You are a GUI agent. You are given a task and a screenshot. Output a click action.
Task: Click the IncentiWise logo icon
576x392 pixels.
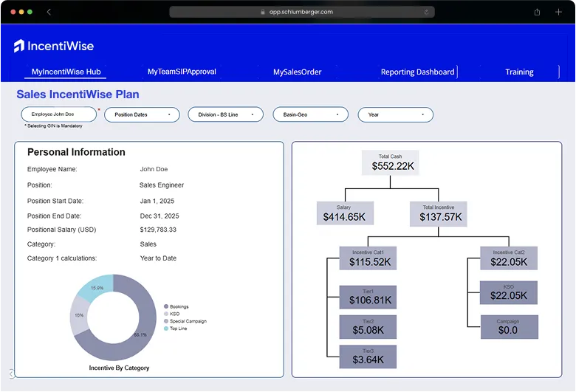click(19, 46)
